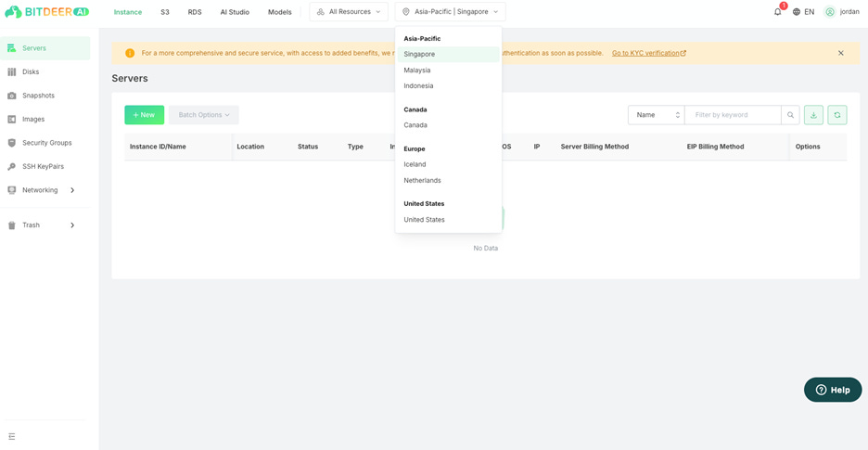This screenshot has width=868, height=450.
Task: Click the globe language icon
Action: [x=797, y=12]
